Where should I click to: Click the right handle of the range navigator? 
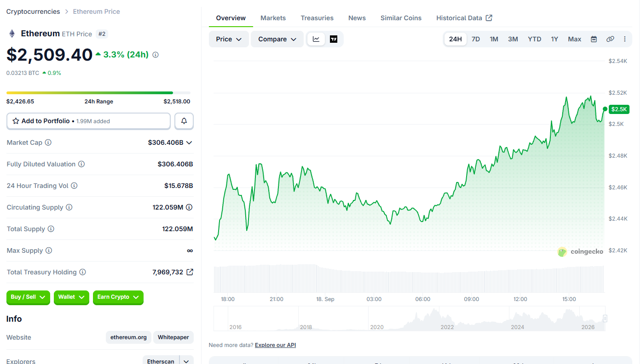click(605, 318)
